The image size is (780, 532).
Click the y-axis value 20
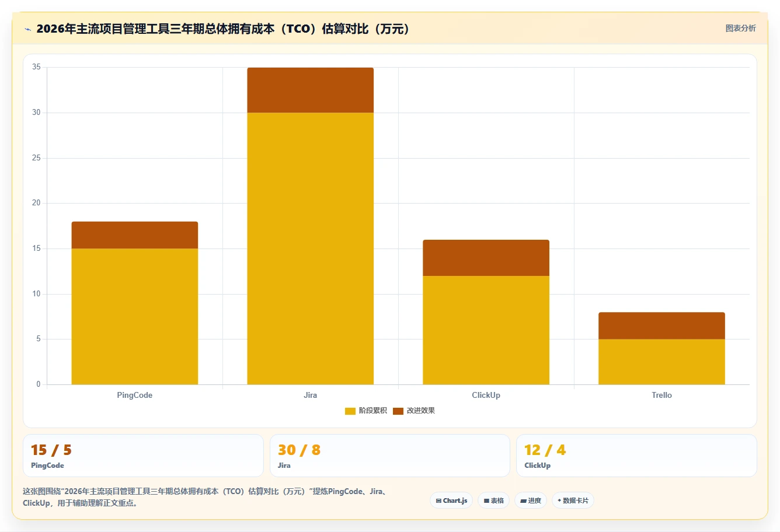pos(36,203)
